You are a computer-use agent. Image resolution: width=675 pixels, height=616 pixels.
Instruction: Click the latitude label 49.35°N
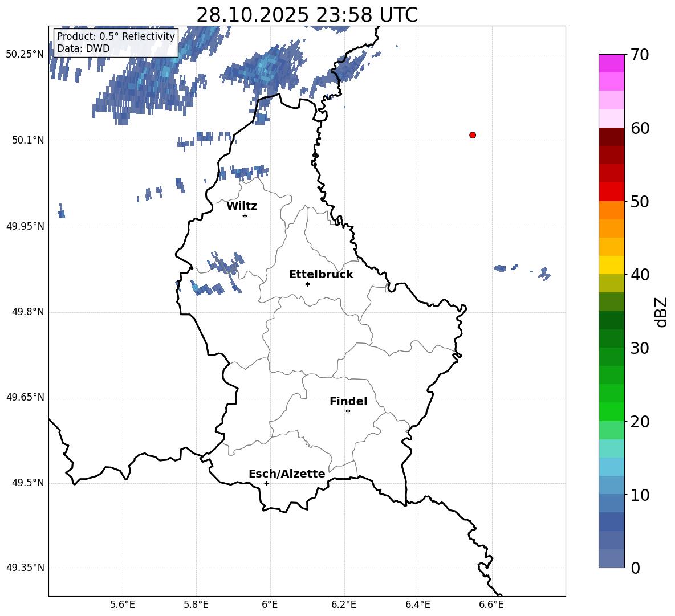tap(25, 568)
